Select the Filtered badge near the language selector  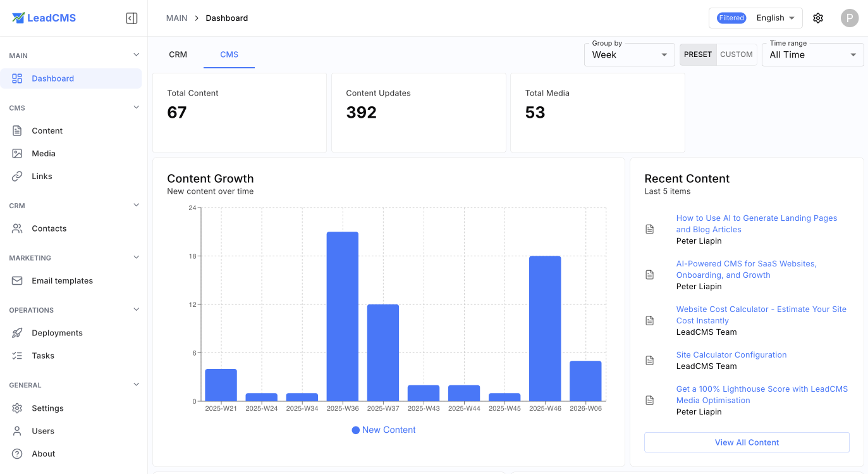(731, 18)
